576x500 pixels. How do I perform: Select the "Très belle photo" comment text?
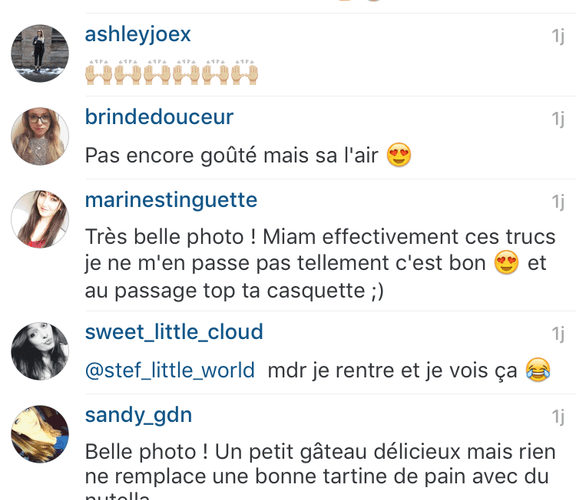pos(320,263)
